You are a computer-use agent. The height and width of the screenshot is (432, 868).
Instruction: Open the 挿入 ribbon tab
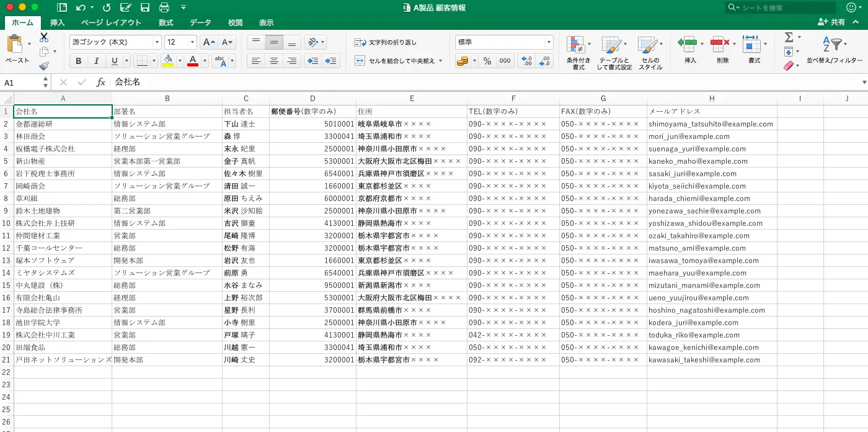point(56,22)
